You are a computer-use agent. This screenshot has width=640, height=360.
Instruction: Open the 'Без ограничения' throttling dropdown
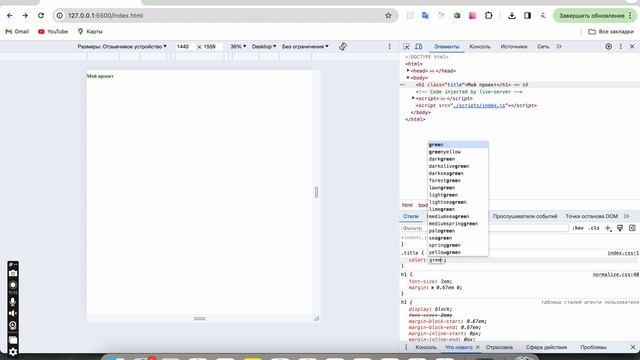pyautogui.click(x=305, y=47)
